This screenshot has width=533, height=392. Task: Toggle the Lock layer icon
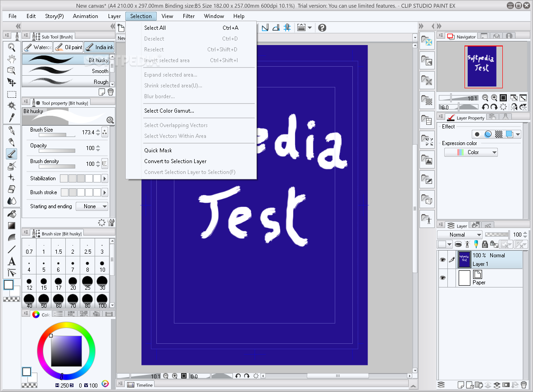coord(485,244)
